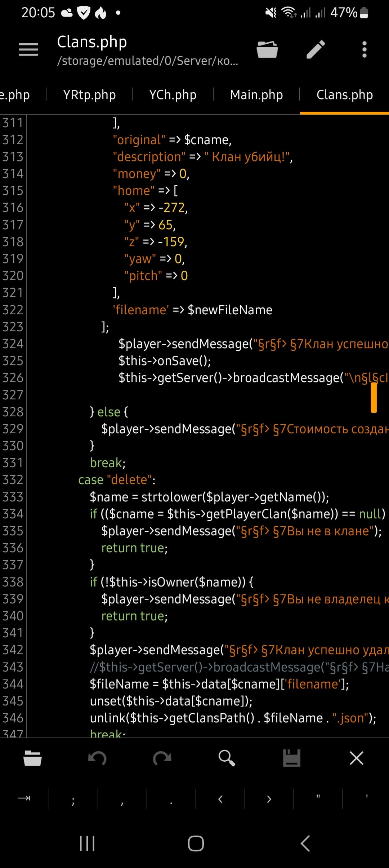Insert a semicolon from the shortcut row
Image resolution: width=389 pixels, height=868 pixels.
point(73,798)
